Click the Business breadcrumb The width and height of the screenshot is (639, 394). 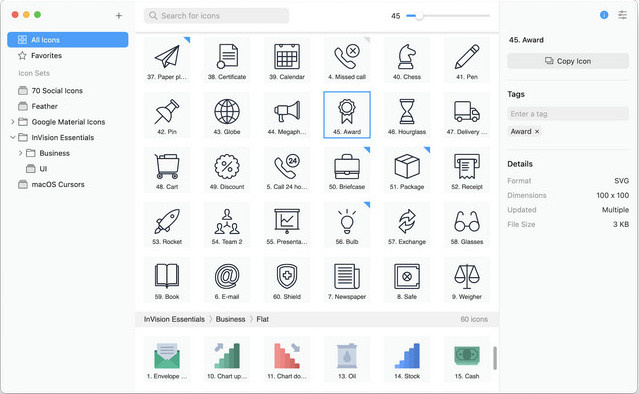click(230, 319)
